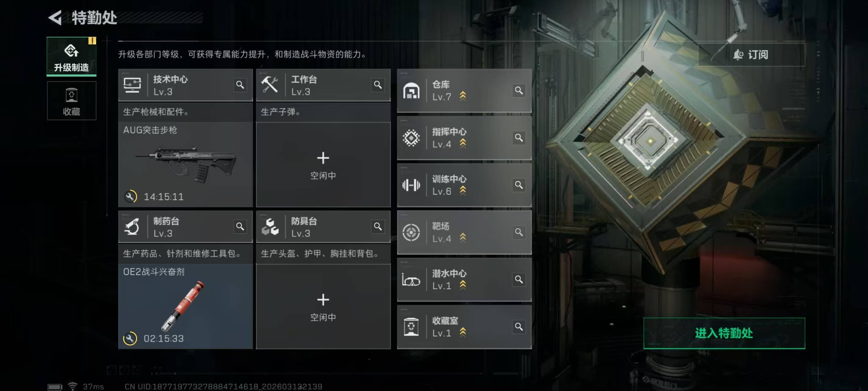Viewport: 868px width, 391px height.
Task: Click the magnifier icon on 仓库
Action: coord(519,90)
